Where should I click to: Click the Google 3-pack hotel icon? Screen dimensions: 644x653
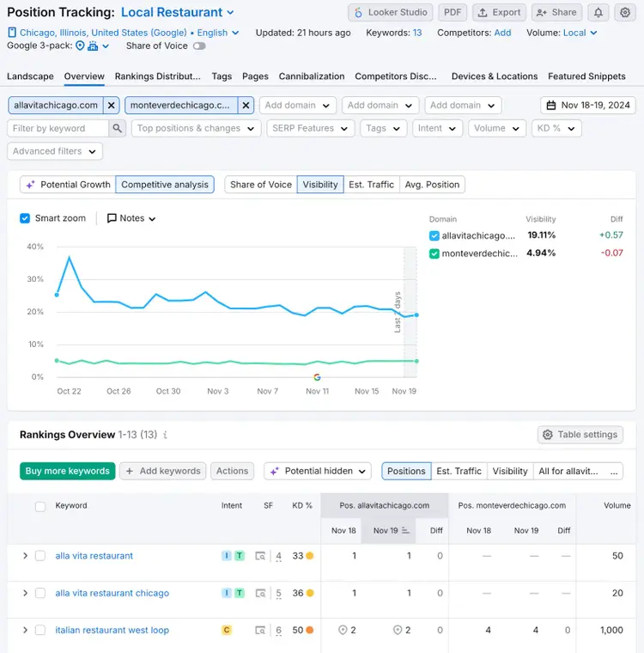(x=93, y=46)
